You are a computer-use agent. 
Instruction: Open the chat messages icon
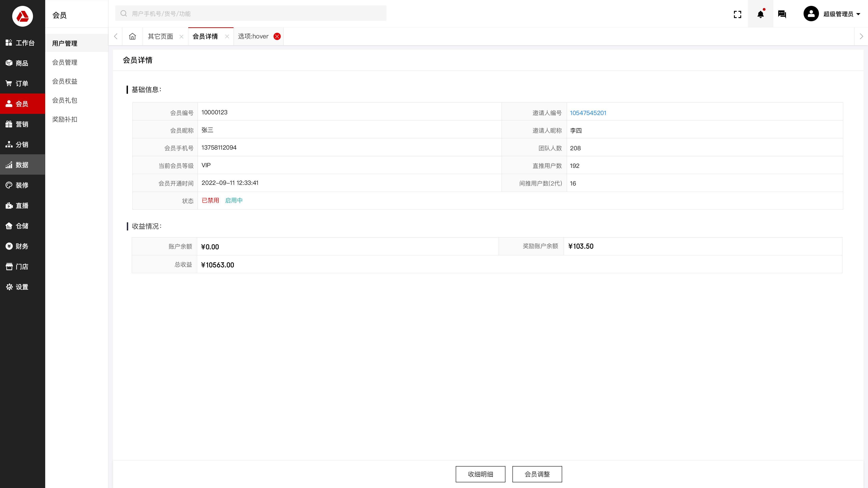point(782,14)
